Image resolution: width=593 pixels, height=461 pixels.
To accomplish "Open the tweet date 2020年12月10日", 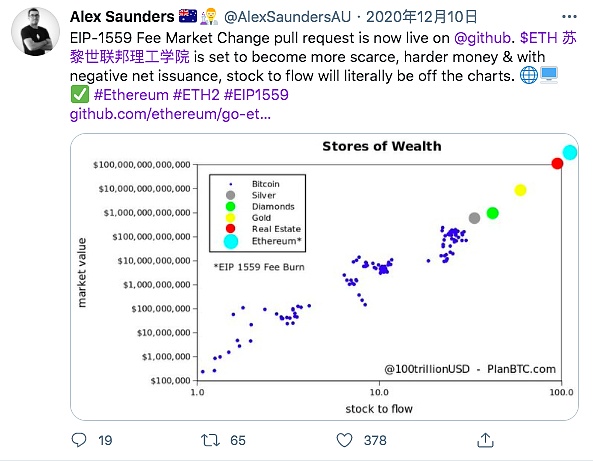I will pos(421,17).
